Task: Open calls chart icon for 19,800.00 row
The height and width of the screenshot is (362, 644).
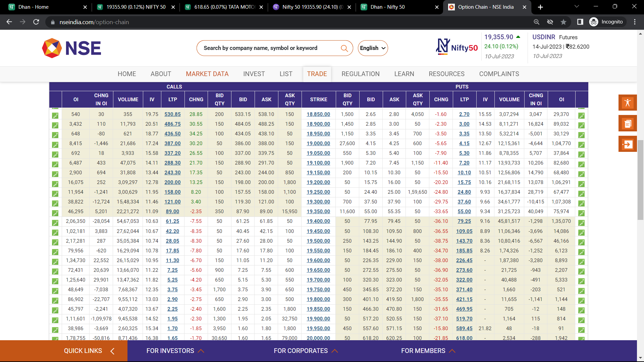Action: (x=55, y=301)
